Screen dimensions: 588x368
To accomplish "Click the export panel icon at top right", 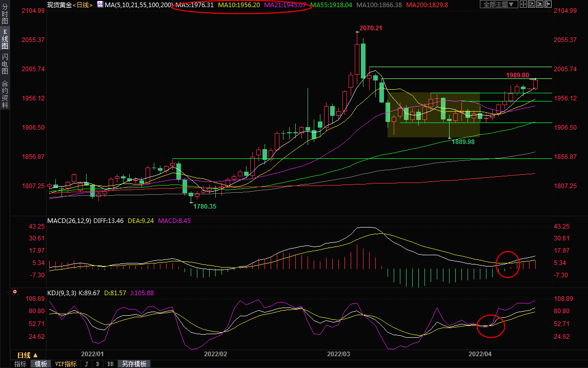I will (548, 5).
